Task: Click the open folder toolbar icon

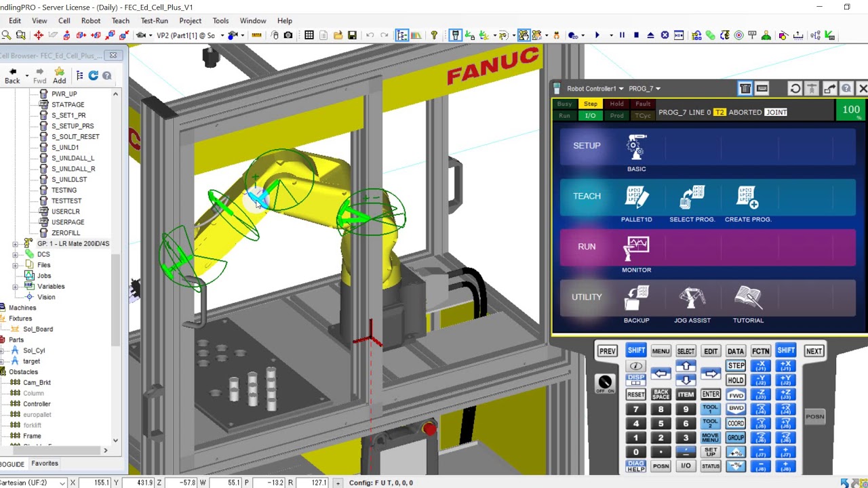Action: click(338, 35)
